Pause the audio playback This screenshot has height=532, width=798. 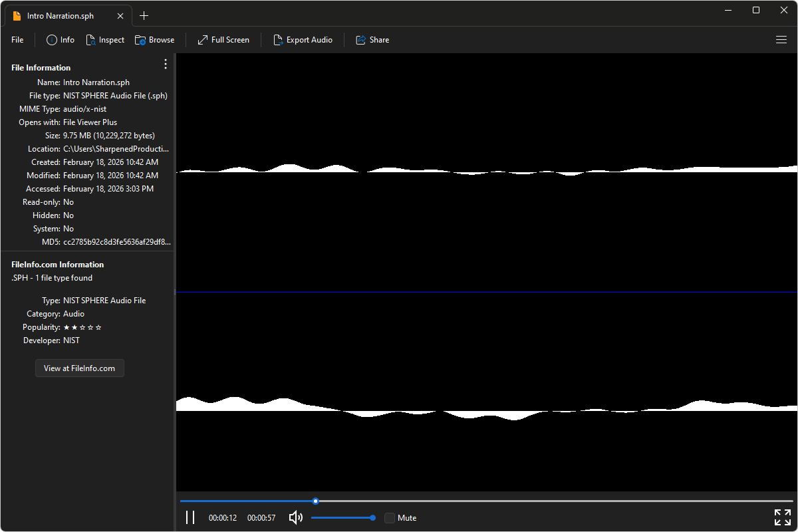coord(190,517)
